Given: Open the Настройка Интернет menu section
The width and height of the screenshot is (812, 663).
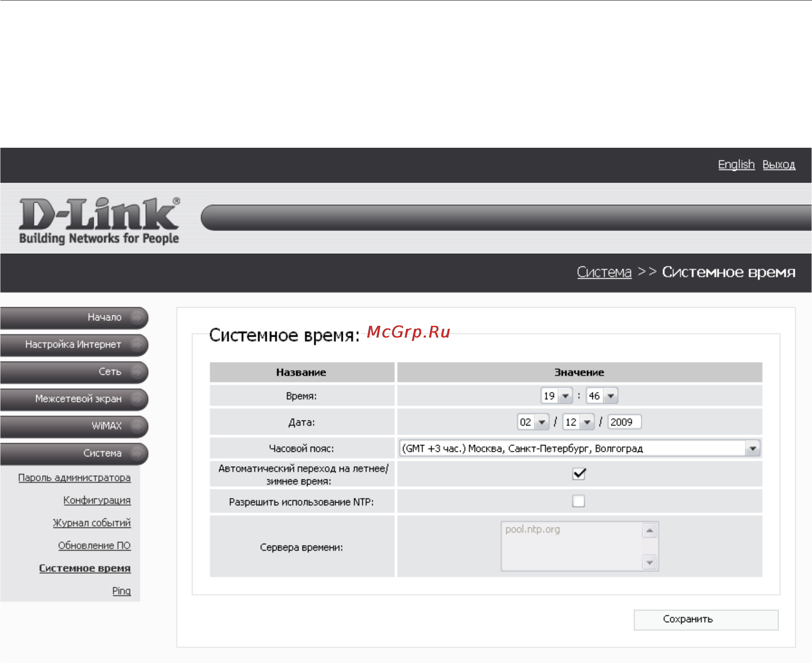Looking at the screenshot, I should (x=74, y=344).
